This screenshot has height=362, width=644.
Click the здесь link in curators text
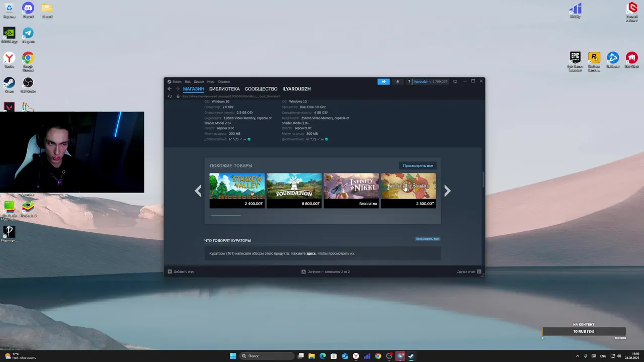[x=311, y=253]
